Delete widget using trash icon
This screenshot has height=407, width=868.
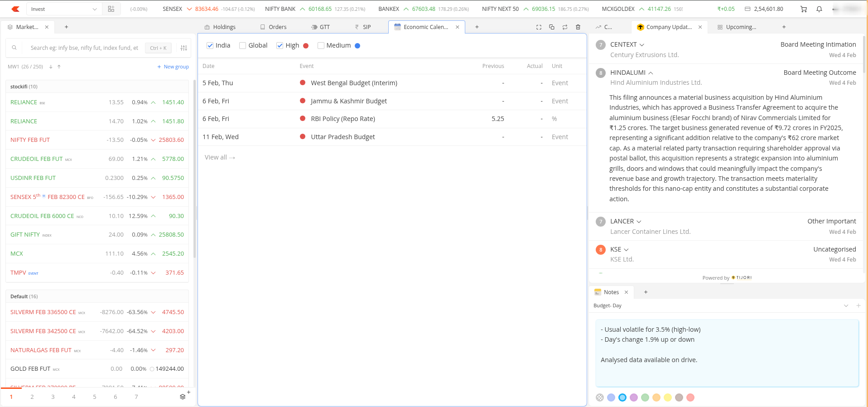[x=578, y=27]
